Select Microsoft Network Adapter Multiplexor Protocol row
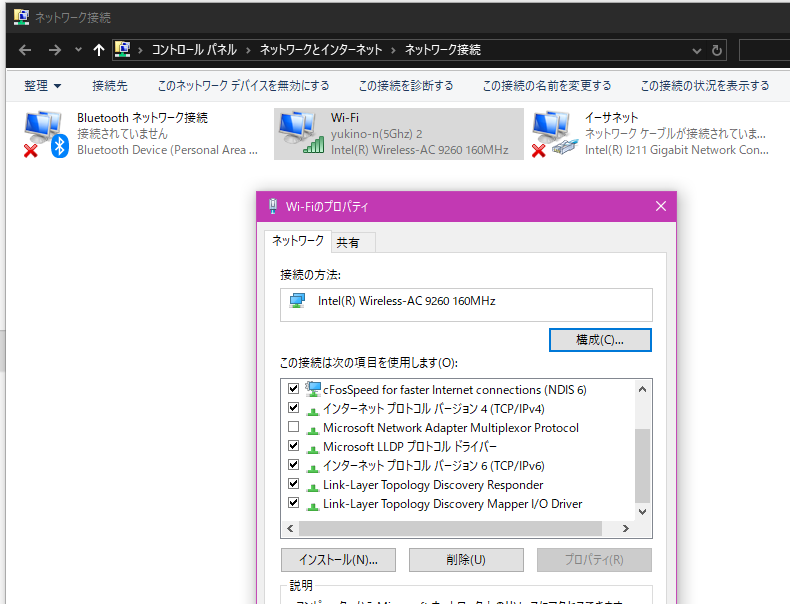 click(451, 428)
